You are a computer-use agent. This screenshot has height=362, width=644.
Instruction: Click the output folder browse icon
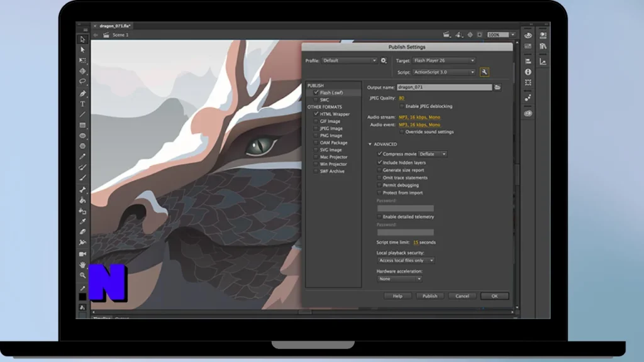497,87
